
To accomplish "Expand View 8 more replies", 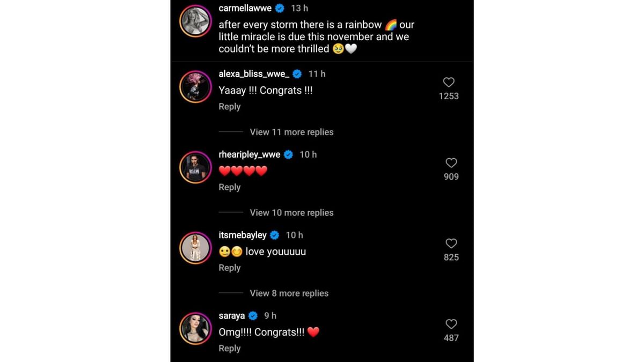I will [289, 293].
